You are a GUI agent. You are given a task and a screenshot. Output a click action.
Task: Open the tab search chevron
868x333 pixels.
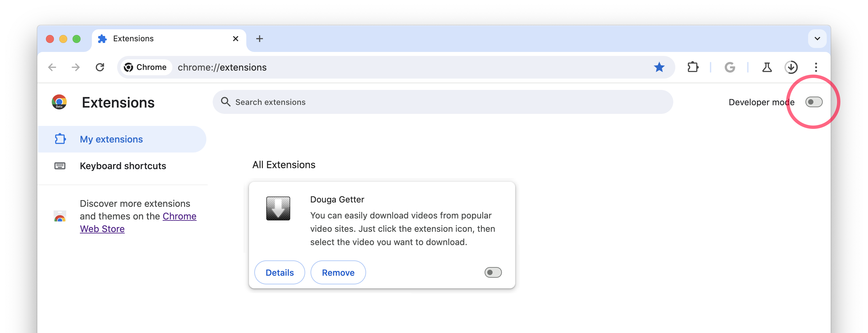pos(817,38)
